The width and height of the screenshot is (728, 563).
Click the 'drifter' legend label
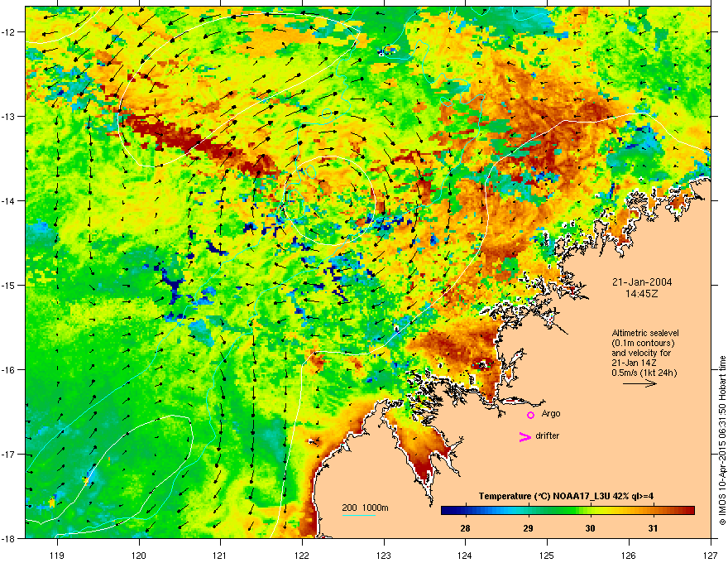[548, 435]
